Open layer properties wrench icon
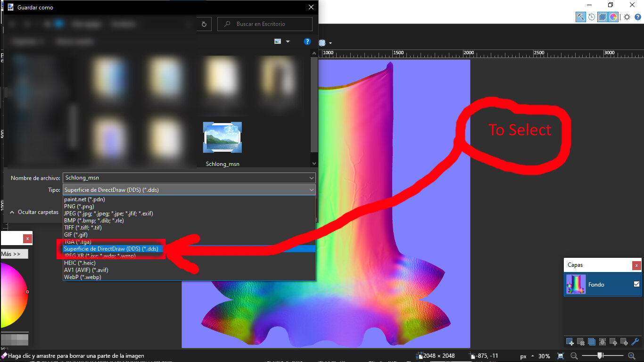This screenshot has height=362, width=644. pos(635,342)
